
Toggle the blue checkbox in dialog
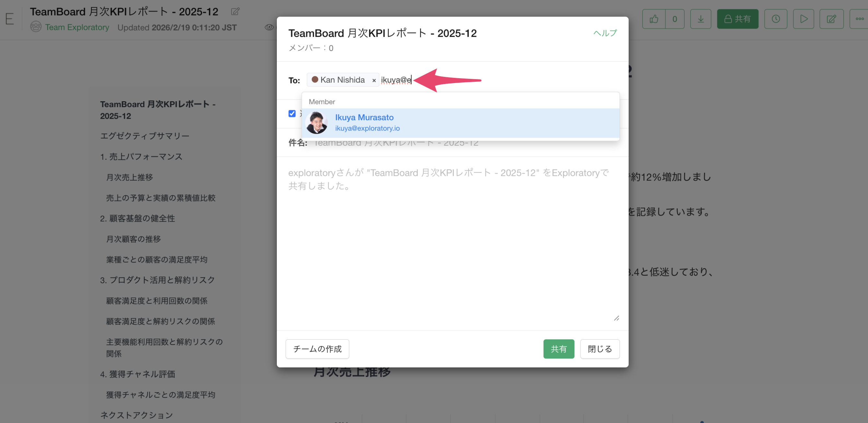coord(292,114)
